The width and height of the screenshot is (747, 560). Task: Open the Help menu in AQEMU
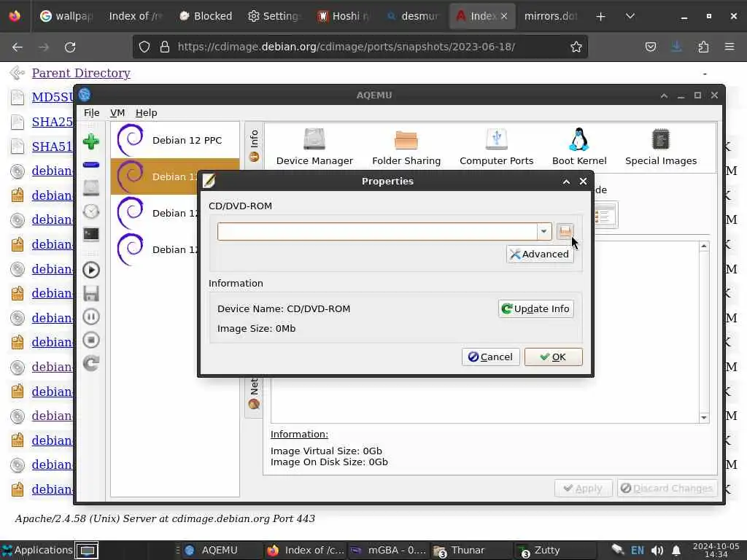146,113
